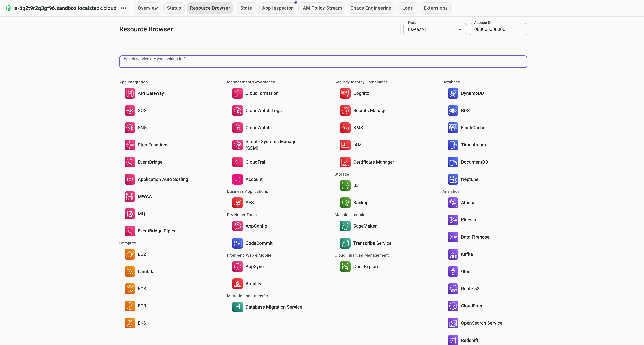Select the Step Functions icon
This screenshot has width=644, height=345.
click(x=130, y=145)
